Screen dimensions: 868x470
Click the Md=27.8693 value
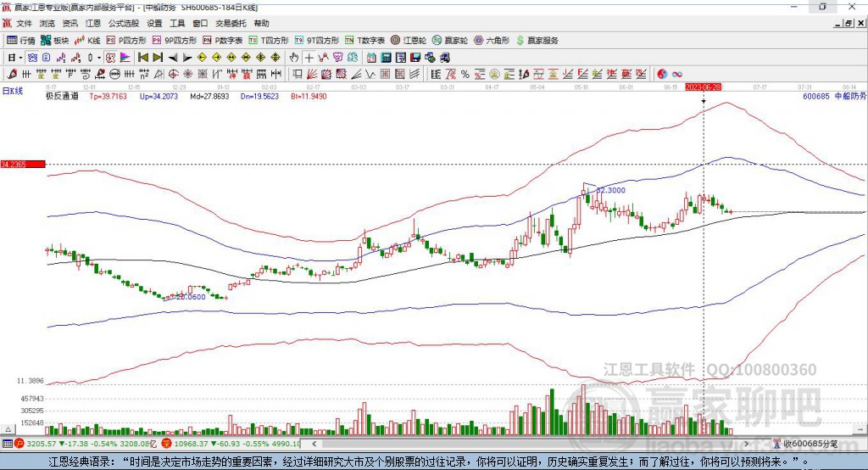pos(209,96)
